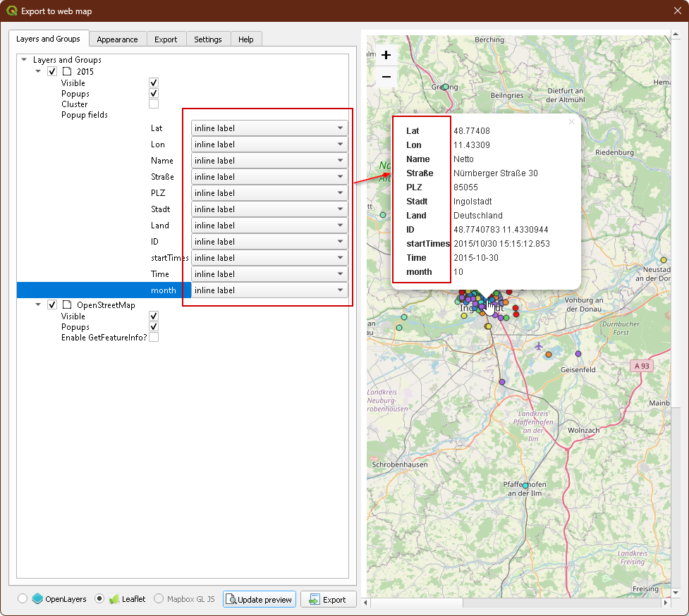Screen dimensions: 689x616
Task: Click the Update preview button
Action: (x=259, y=599)
